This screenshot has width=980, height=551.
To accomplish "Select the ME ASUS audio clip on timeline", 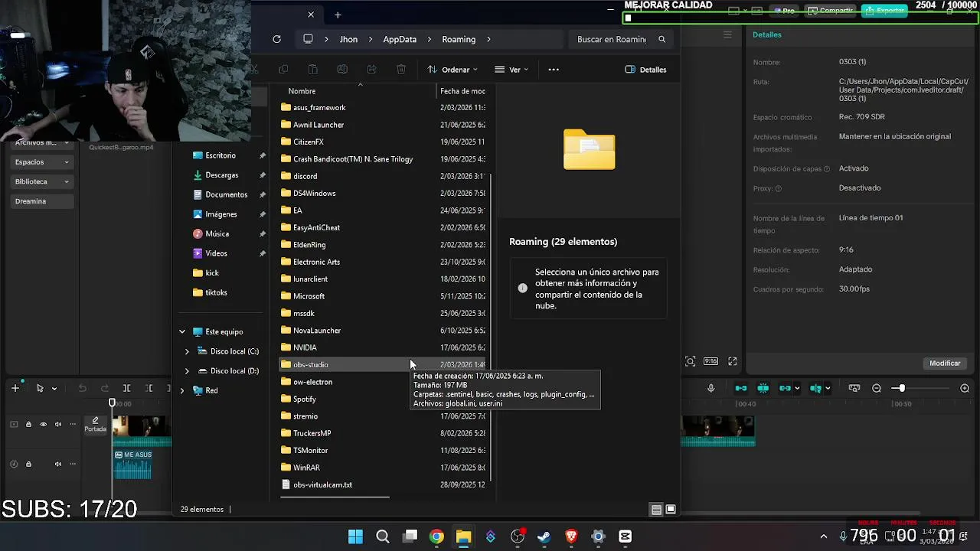I will (132, 464).
